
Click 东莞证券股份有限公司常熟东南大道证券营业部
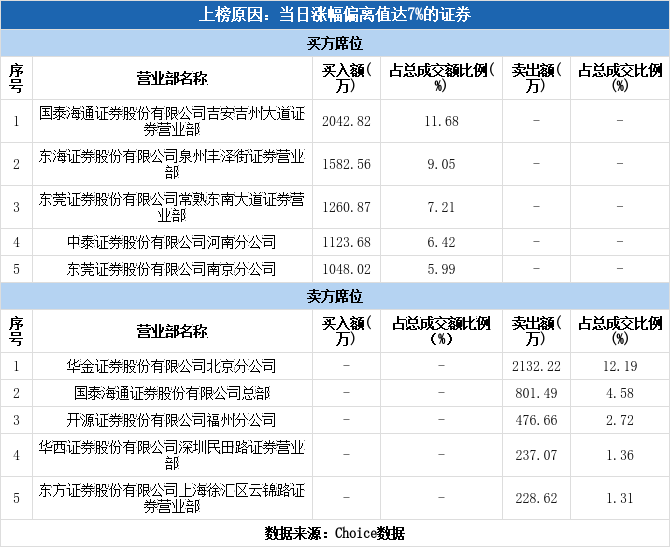point(172,207)
